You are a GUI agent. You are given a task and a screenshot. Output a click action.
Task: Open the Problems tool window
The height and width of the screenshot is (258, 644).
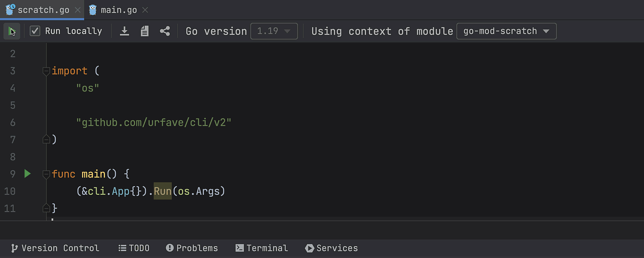(x=192, y=248)
